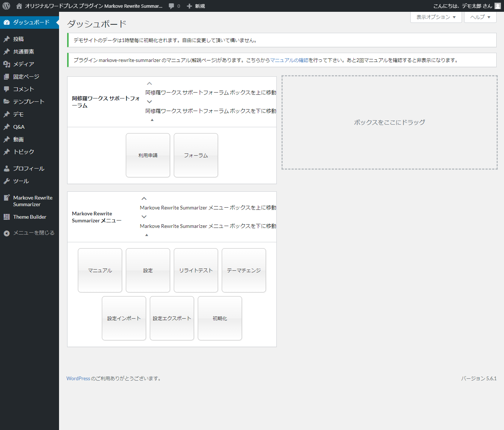
Task: Open the ツール wrench icon in sidebar
Action: 7,181
